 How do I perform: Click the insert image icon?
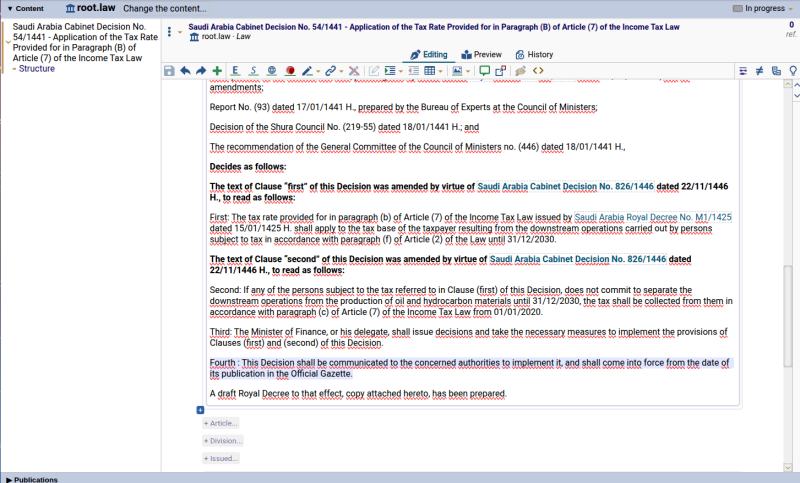[457, 71]
